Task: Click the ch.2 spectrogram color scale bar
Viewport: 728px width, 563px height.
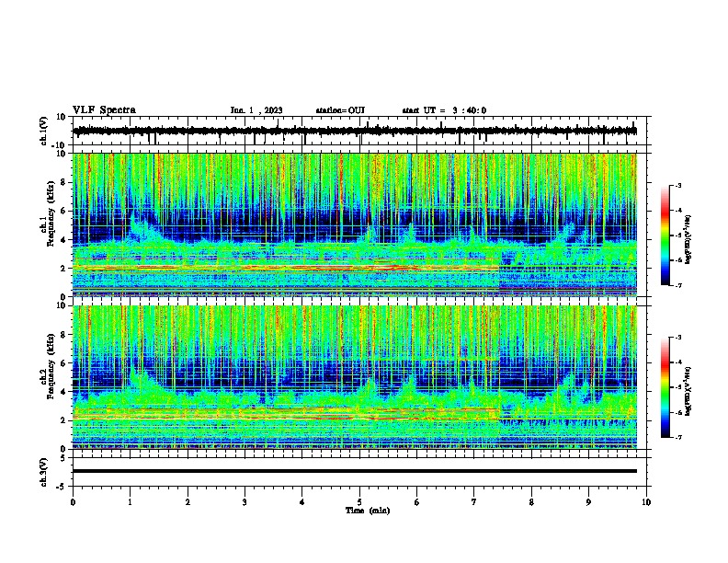Action: (x=665, y=387)
